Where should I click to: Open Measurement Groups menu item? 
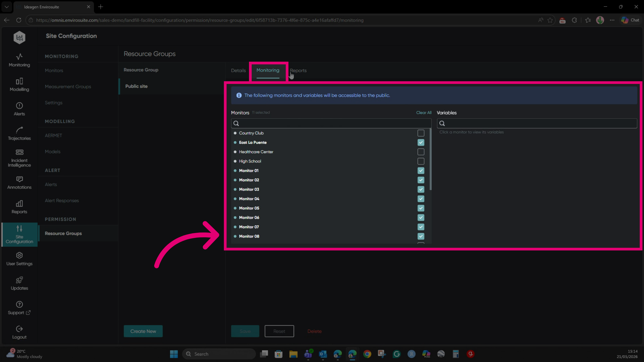pyautogui.click(x=68, y=87)
